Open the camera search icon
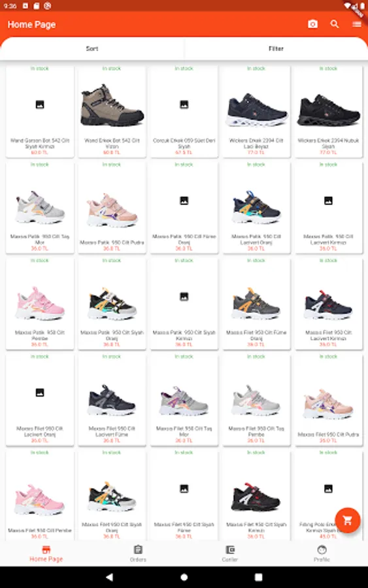Image resolution: width=368 pixels, height=588 pixels. point(312,24)
